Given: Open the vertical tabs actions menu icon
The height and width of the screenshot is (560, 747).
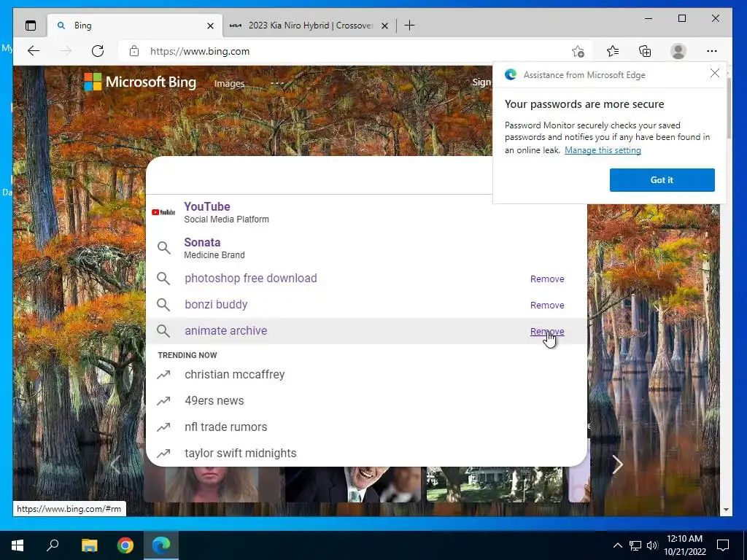Looking at the screenshot, I should [x=31, y=26].
